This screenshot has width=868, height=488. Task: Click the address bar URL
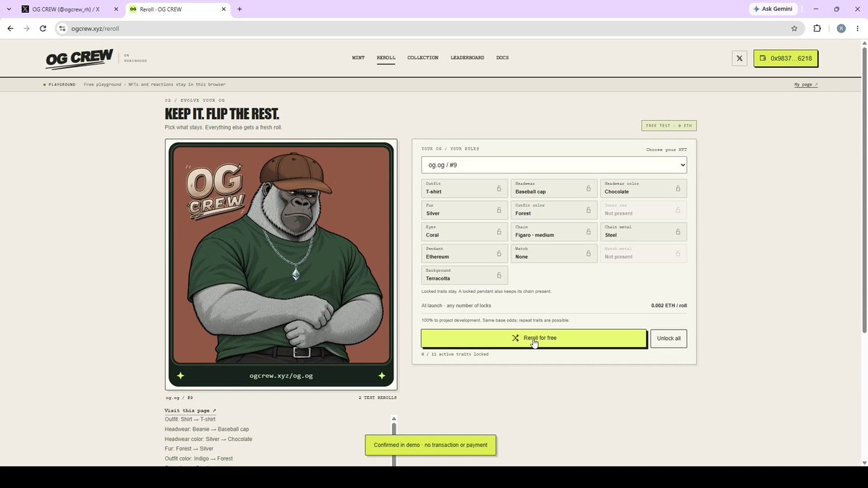[95, 29]
